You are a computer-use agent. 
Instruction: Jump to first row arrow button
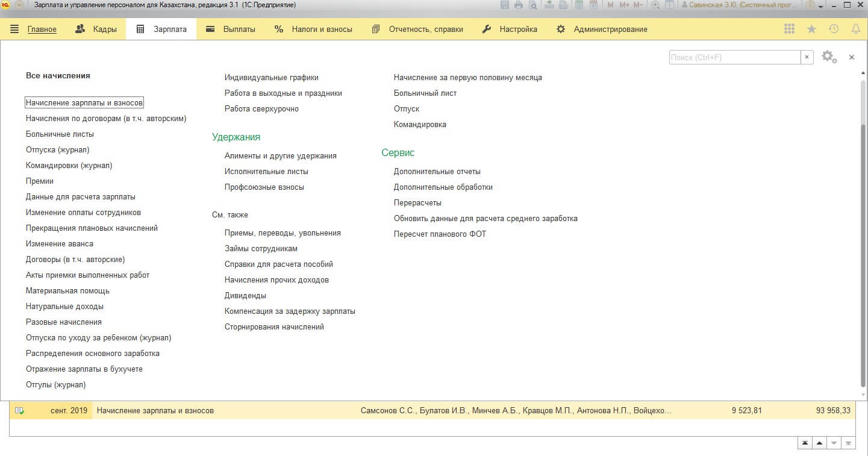(x=804, y=443)
